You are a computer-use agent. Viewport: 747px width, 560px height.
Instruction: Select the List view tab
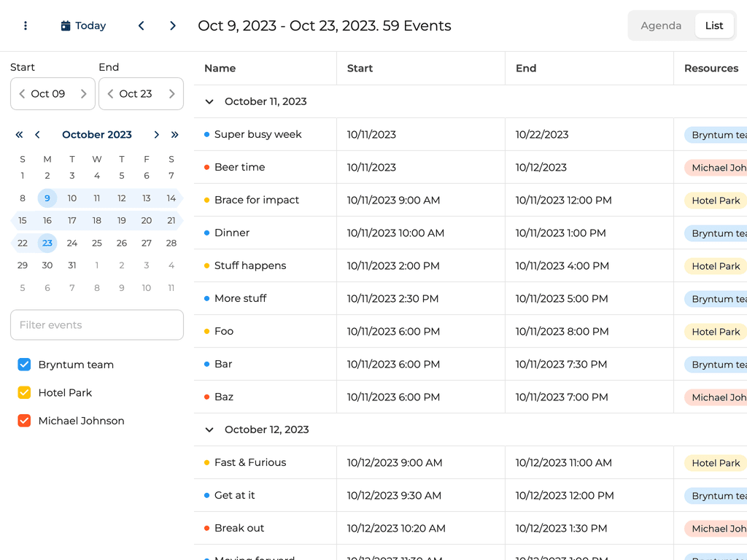(713, 25)
